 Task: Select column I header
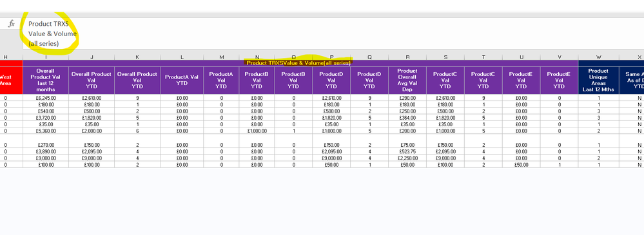(x=46, y=57)
